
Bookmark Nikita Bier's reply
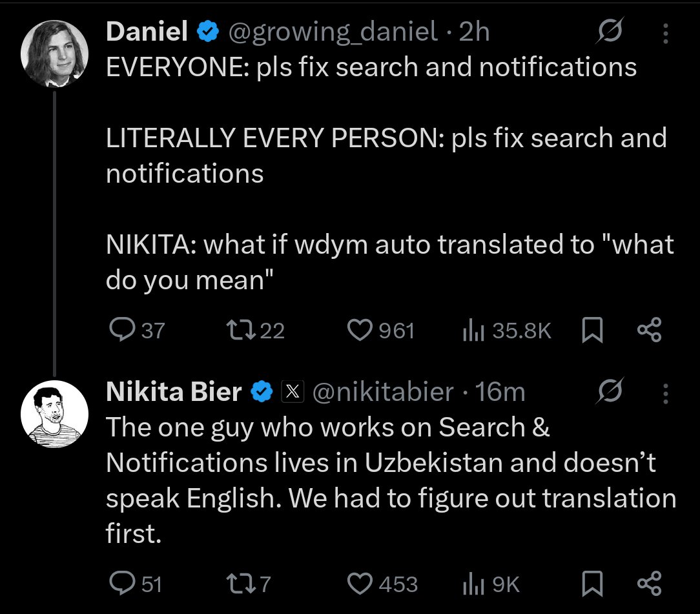[x=592, y=584]
